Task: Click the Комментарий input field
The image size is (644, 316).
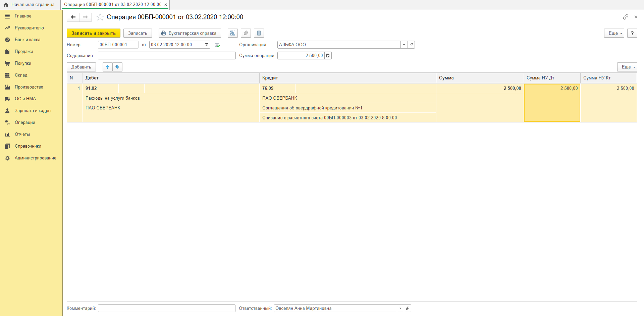Action: pyautogui.click(x=167, y=308)
